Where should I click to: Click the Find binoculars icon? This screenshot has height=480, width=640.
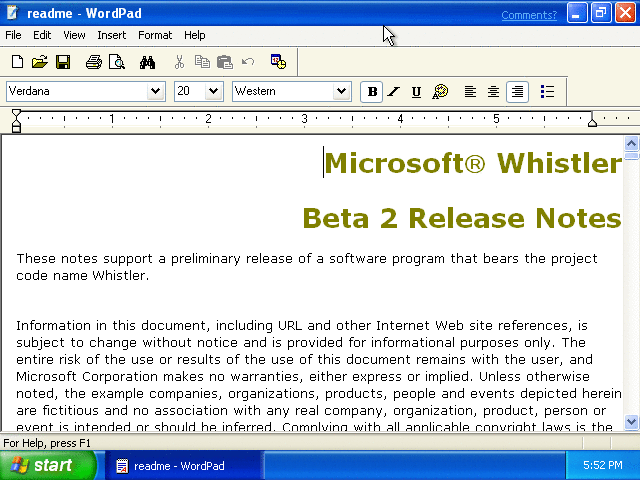pyautogui.click(x=147, y=62)
